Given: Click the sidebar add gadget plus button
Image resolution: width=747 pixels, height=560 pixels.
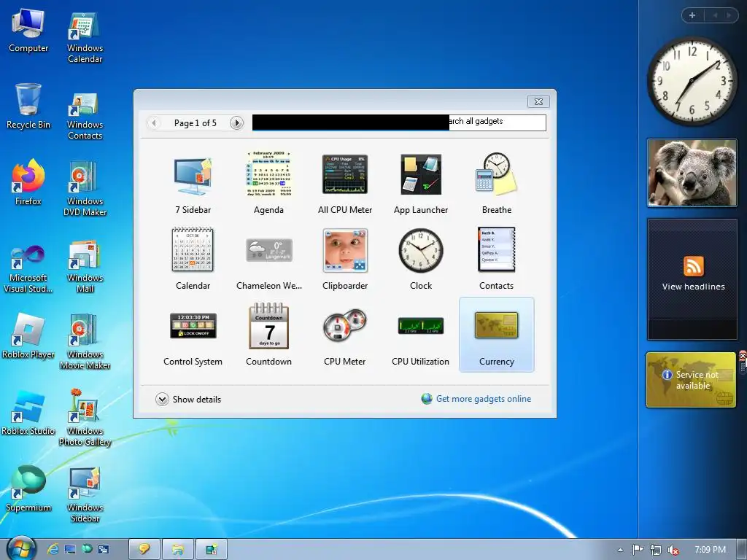Looking at the screenshot, I should [x=692, y=15].
